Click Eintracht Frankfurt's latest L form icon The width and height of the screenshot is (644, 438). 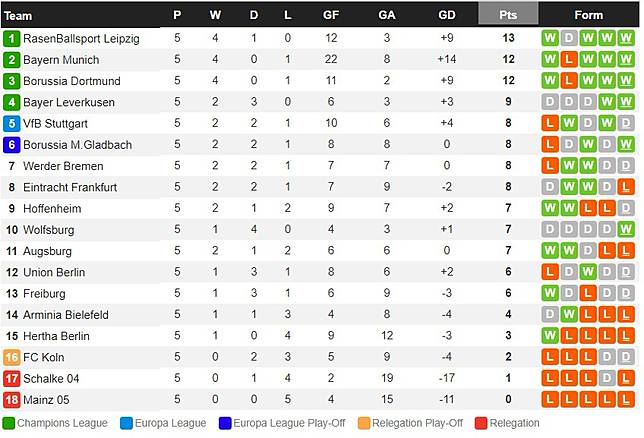[x=626, y=187]
